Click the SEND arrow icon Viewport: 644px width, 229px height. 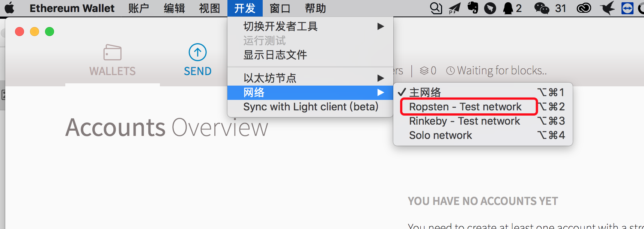[198, 52]
